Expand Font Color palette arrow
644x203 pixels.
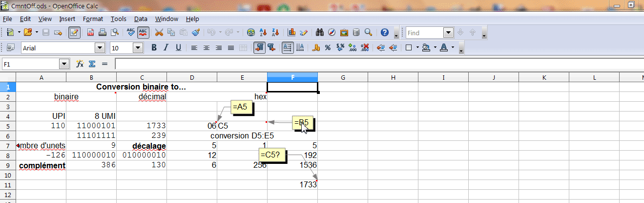[x=453, y=47]
